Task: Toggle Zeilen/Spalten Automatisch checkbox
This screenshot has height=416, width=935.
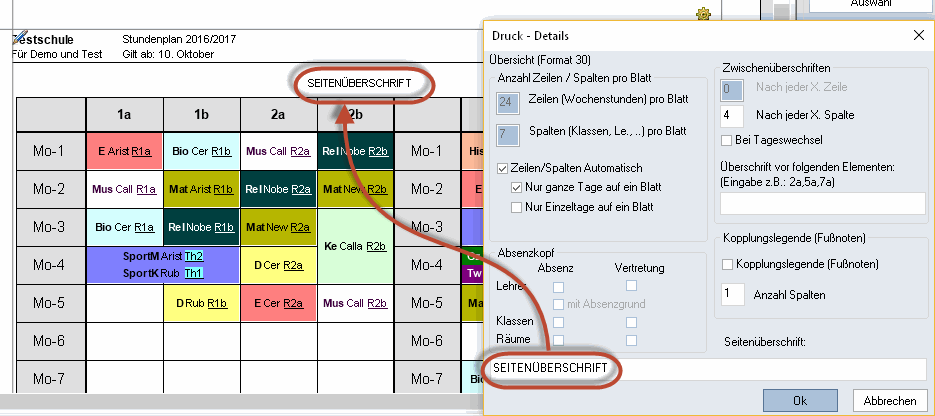Action: [x=502, y=168]
